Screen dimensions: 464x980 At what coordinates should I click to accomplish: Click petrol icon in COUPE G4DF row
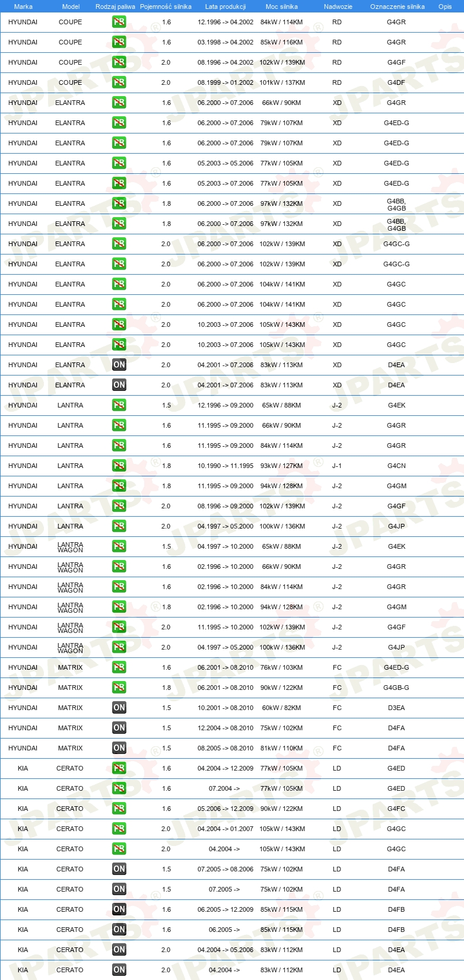pyautogui.click(x=119, y=82)
